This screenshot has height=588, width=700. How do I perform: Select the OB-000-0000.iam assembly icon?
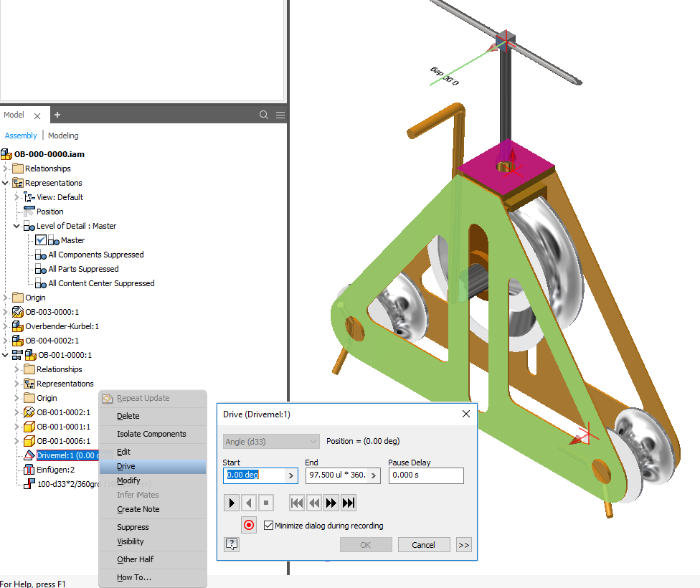click(x=6, y=154)
